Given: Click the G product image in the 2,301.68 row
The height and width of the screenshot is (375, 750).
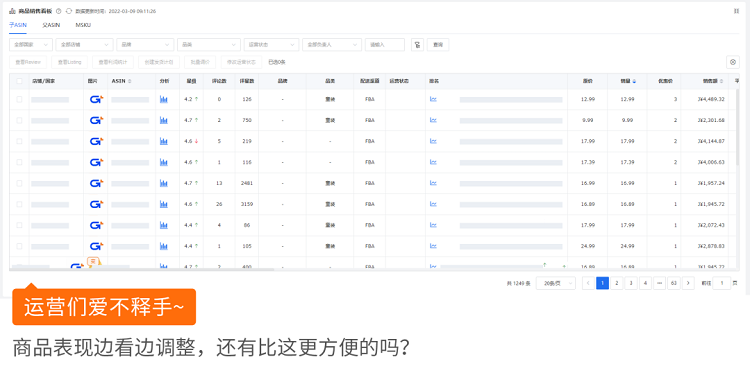Looking at the screenshot, I should point(97,121).
